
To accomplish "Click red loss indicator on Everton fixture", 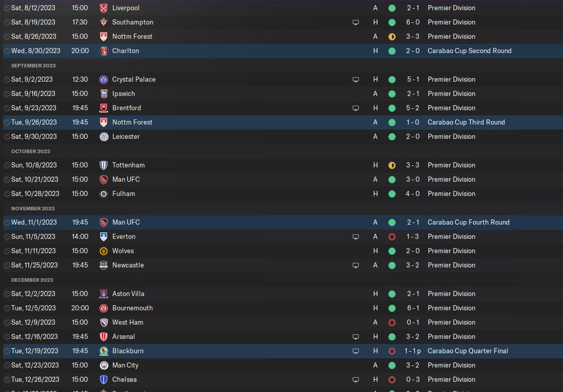I will click(x=391, y=237).
